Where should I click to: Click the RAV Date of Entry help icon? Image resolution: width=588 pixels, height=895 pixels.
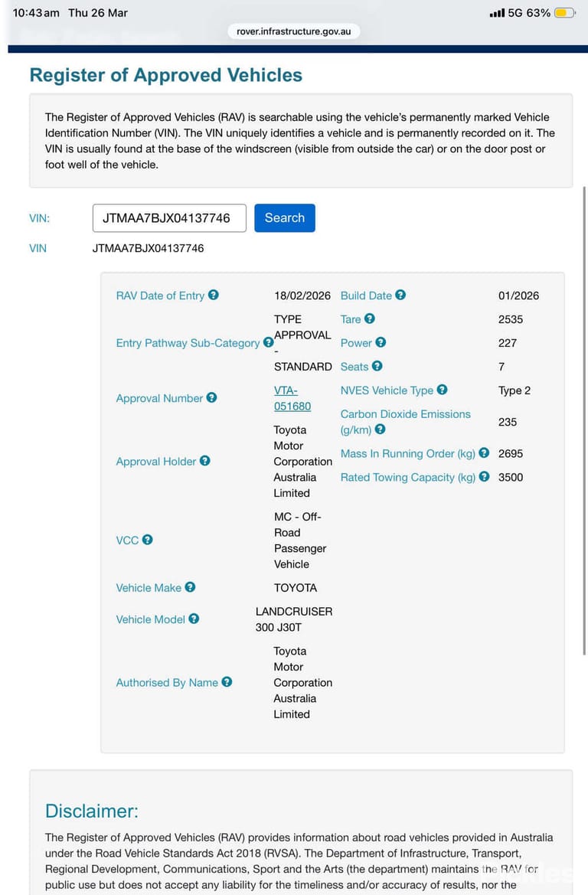(214, 295)
